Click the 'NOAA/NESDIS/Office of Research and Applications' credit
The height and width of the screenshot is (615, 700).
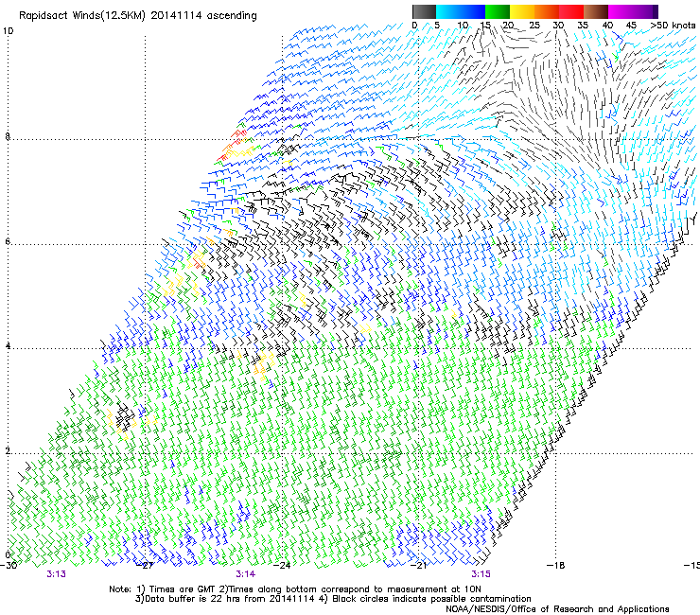pos(557,609)
